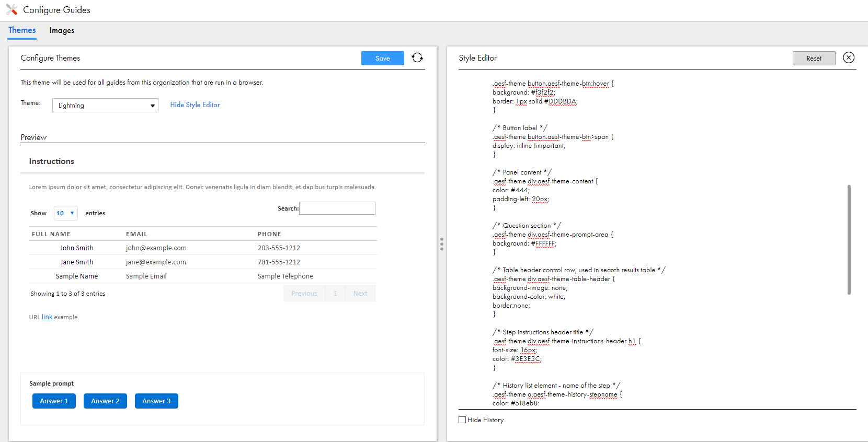This screenshot has width=868, height=442.
Task: Select the Sample Name cell
Action: click(77, 276)
